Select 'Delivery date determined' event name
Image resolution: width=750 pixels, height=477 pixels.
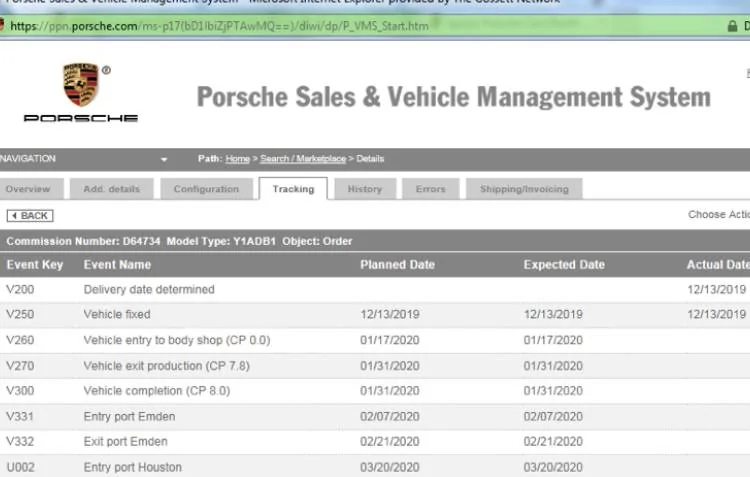click(x=149, y=289)
